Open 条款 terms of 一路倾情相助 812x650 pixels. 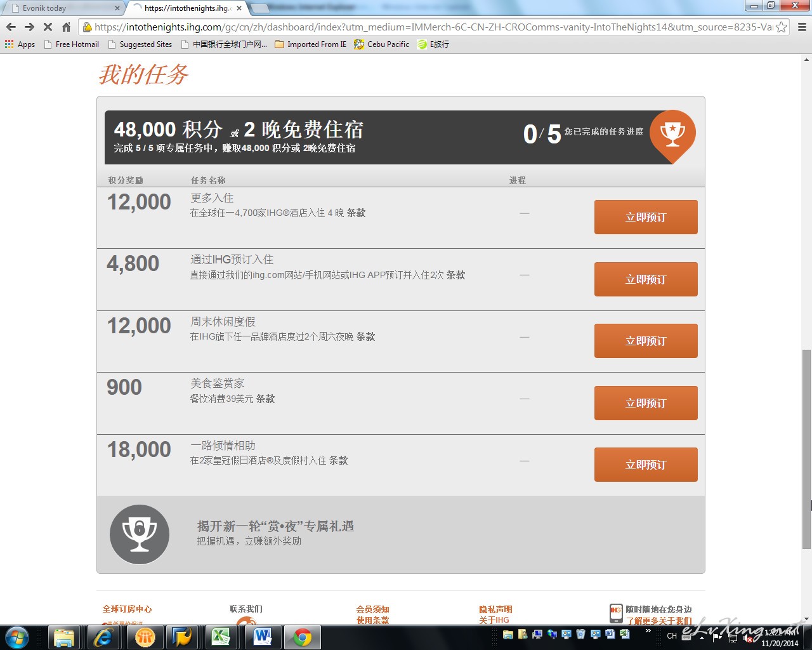tap(339, 461)
